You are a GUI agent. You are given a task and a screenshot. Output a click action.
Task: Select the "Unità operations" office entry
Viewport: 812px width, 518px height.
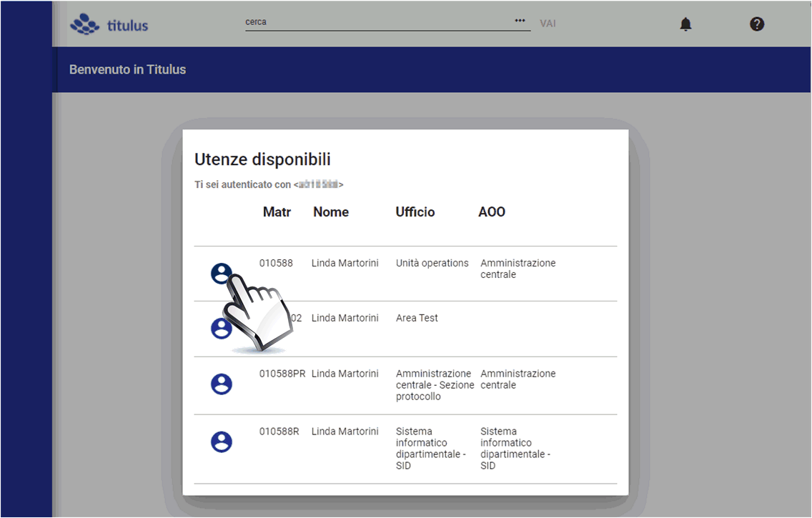point(432,263)
